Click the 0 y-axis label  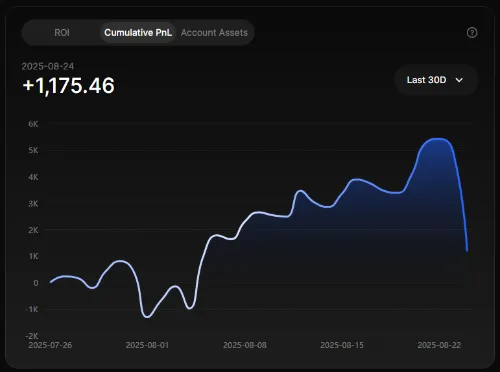point(36,283)
